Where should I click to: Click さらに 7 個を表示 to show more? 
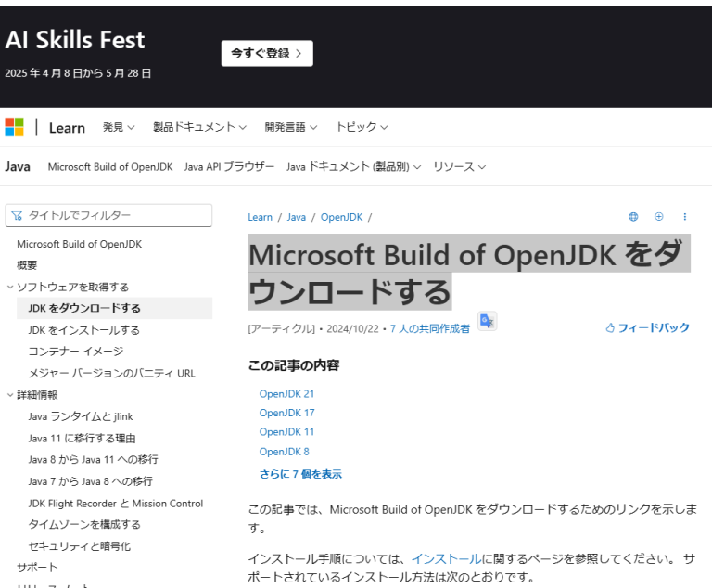tap(300, 474)
